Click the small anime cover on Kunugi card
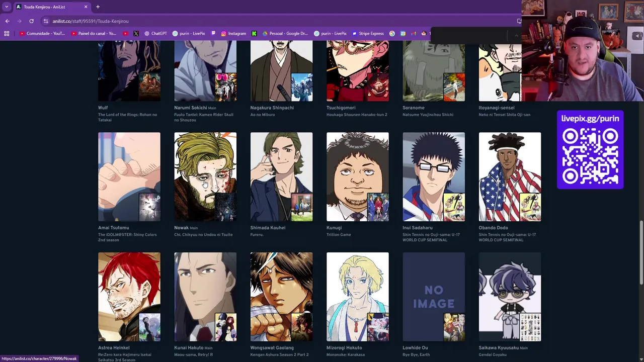The height and width of the screenshot is (362, 644). 378,207
